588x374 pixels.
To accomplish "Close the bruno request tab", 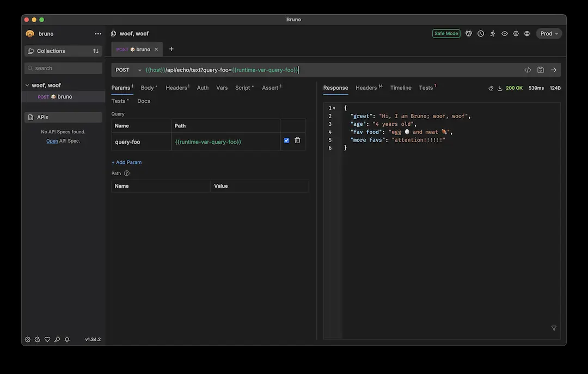I will pos(156,49).
